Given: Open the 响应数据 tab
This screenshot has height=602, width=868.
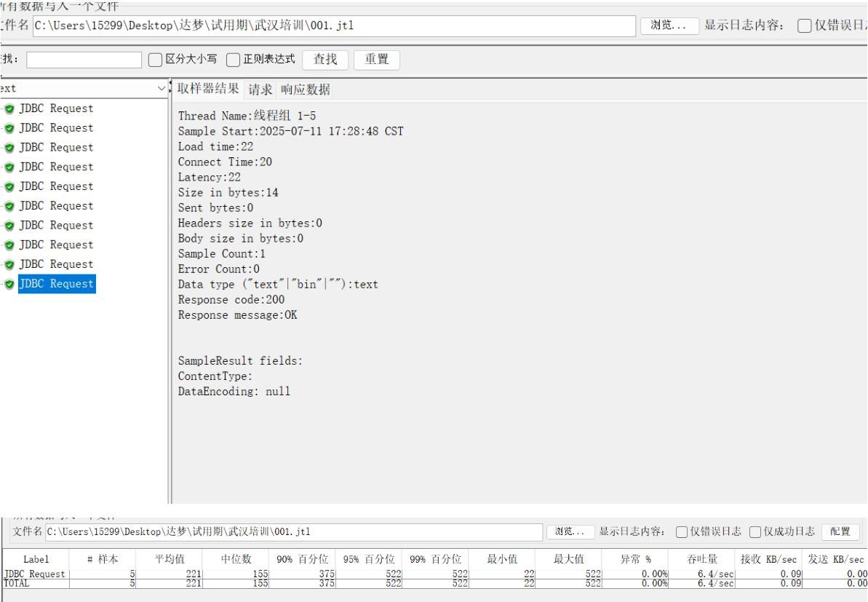Looking at the screenshot, I should coord(305,90).
